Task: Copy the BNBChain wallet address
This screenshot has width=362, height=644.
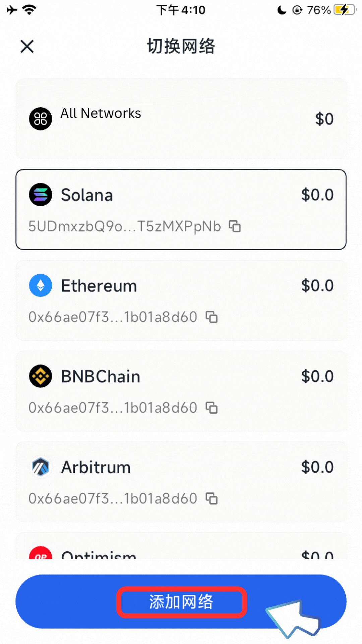Action: (x=212, y=408)
